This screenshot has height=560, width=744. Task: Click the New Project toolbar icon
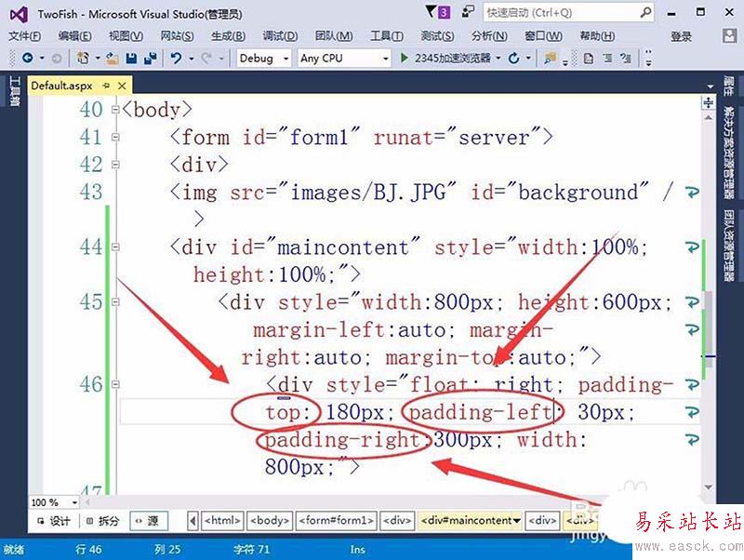point(83,59)
